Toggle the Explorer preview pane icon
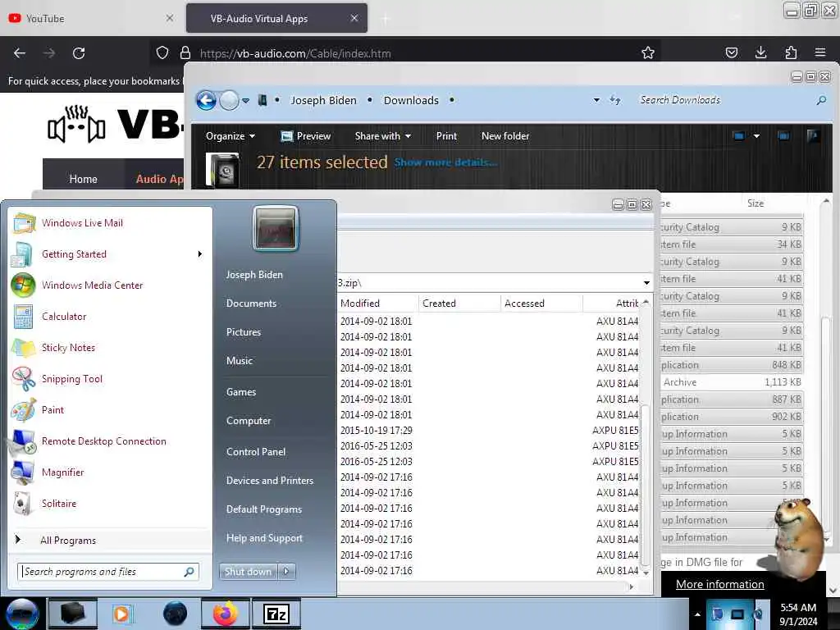 (783, 136)
